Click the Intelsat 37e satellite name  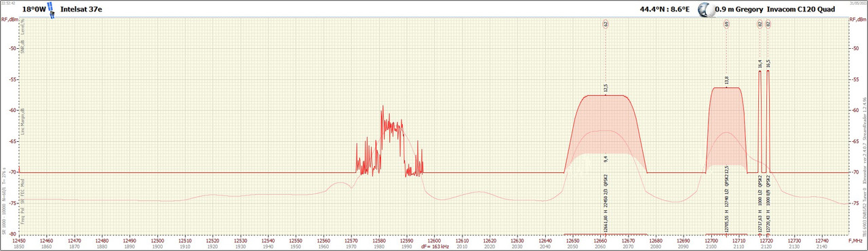click(81, 9)
